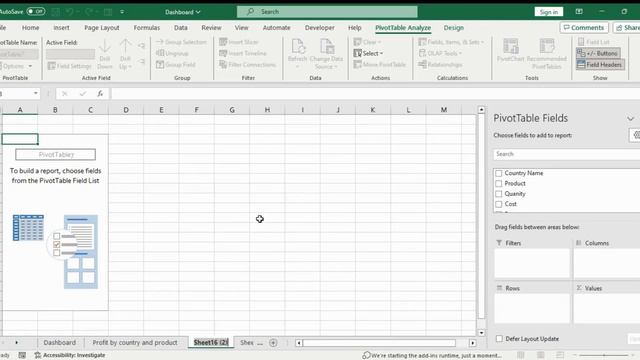
Task: Click the ribbon display options icon
Action: click(579, 11)
